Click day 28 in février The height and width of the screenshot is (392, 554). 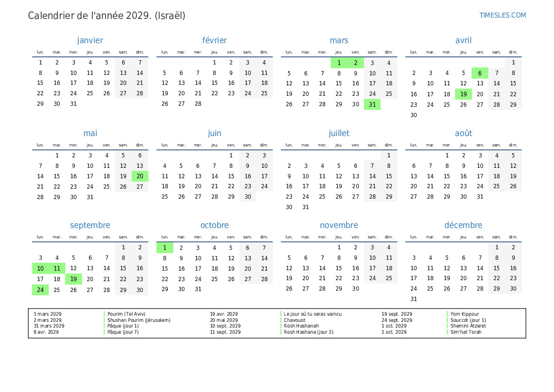coord(198,103)
